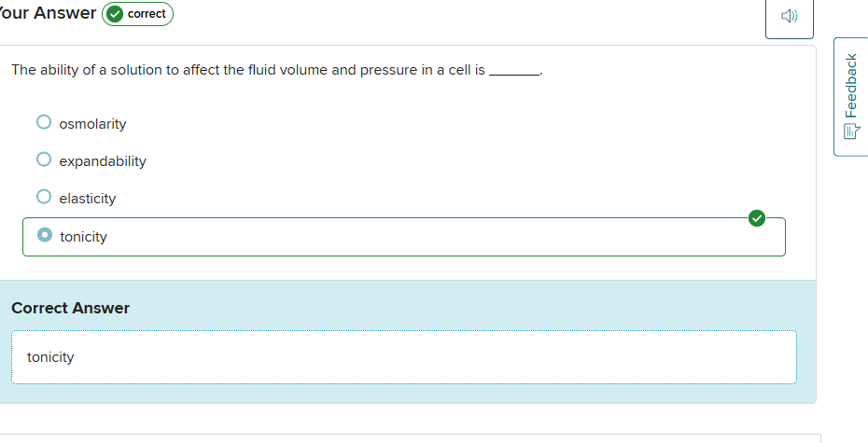This screenshot has height=443, width=868.
Task: Click the blank underline in the question
Action: [x=514, y=71]
